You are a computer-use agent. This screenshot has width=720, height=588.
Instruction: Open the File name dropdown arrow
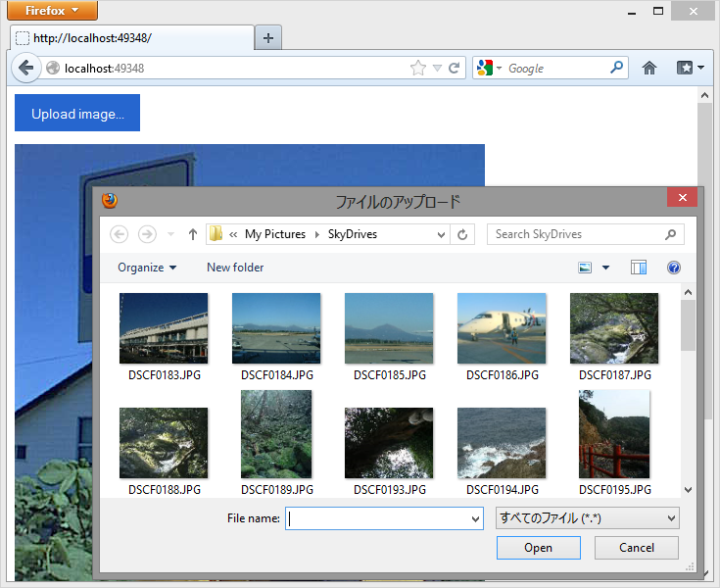[476, 518]
